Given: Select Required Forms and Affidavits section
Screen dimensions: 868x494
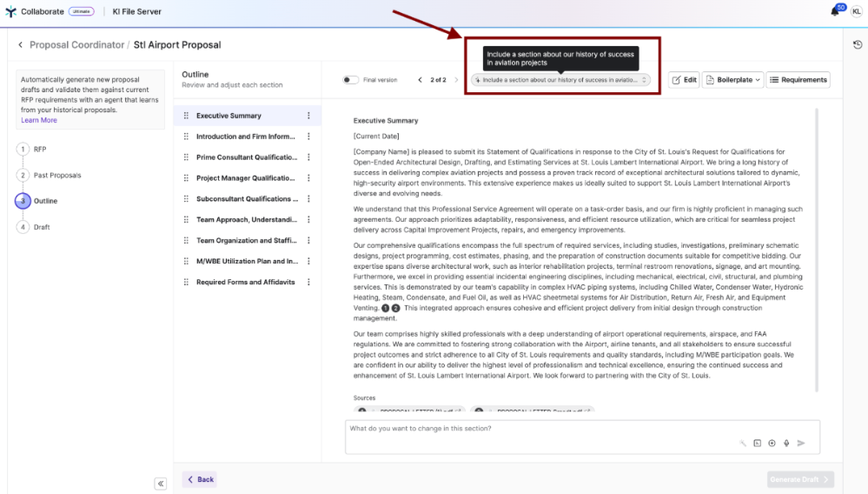Looking at the screenshot, I should [x=248, y=282].
